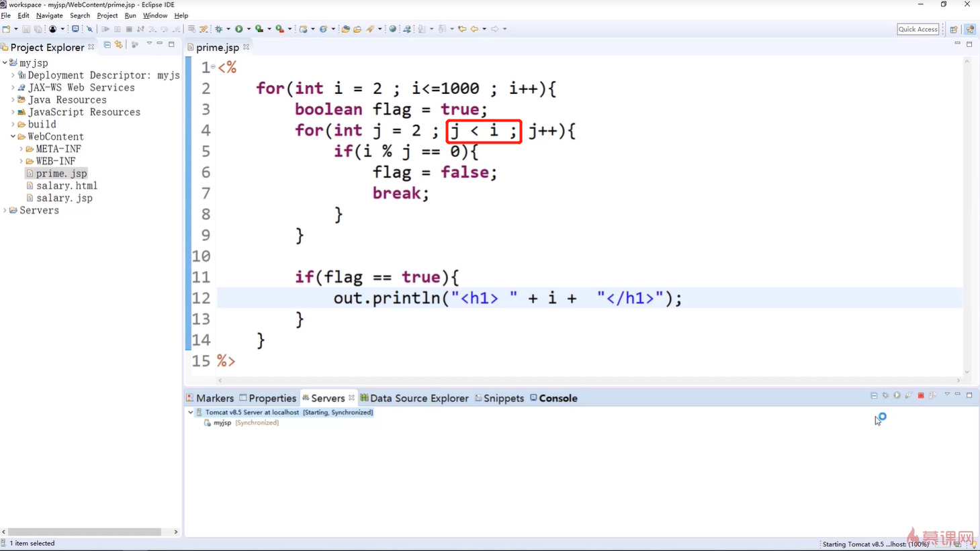Click Project Explorer horizontal scrollbar
980x551 pixels.
(85, 532)
